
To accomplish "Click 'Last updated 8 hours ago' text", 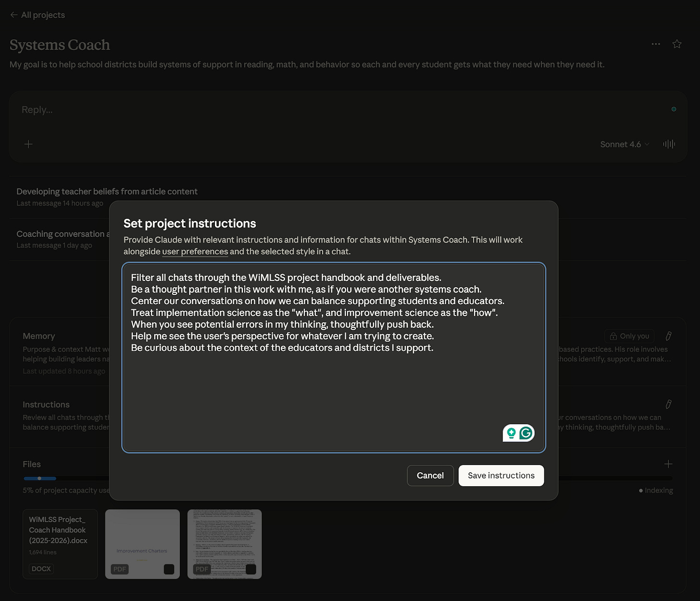I will click(x=64, y=371).
